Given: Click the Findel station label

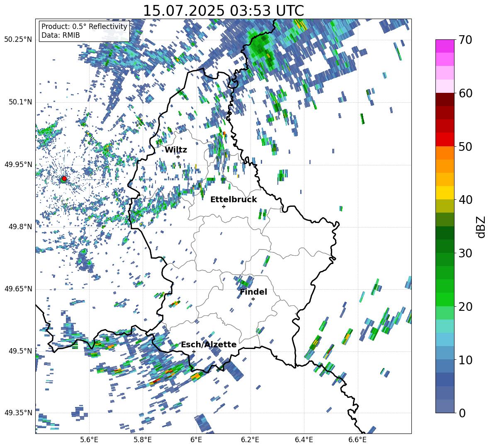Looking at the screenshot, I should pyautogui.click(x=253, y=292).
